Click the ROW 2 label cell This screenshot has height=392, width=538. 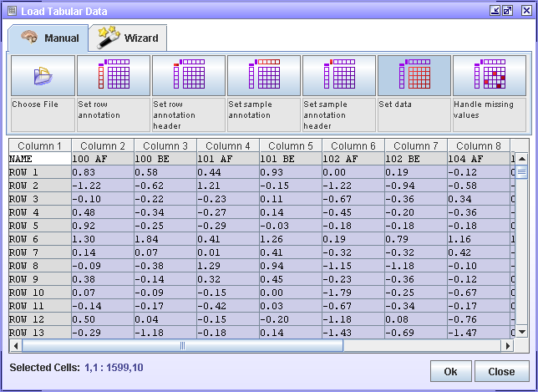40,186
